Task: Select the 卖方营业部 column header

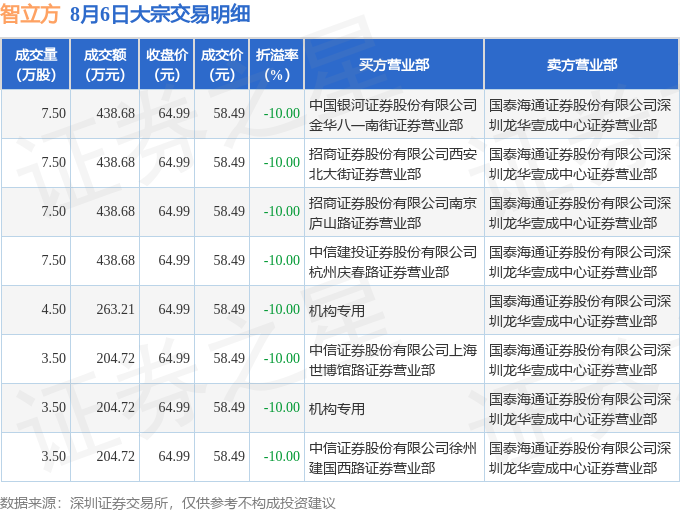Action: pos(582,65)
